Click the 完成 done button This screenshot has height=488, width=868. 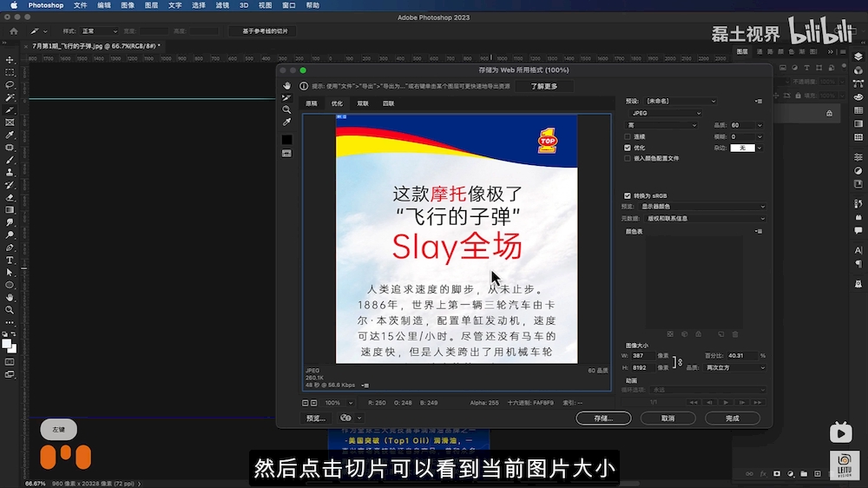point(733,419)
